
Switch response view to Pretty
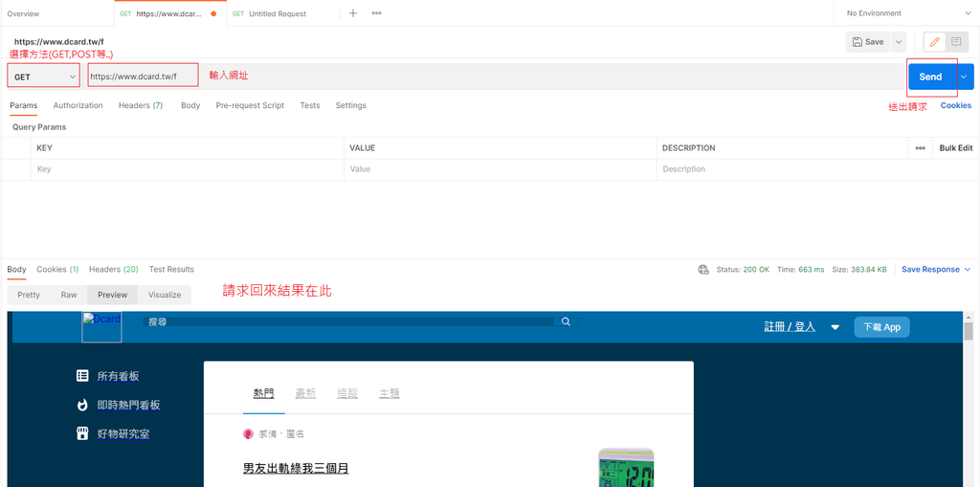(x=29, y=295)
